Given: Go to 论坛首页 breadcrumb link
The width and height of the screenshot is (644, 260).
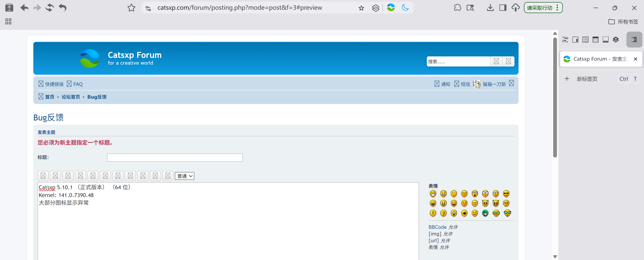Looking at the screenshot, I should click(71, 97).
